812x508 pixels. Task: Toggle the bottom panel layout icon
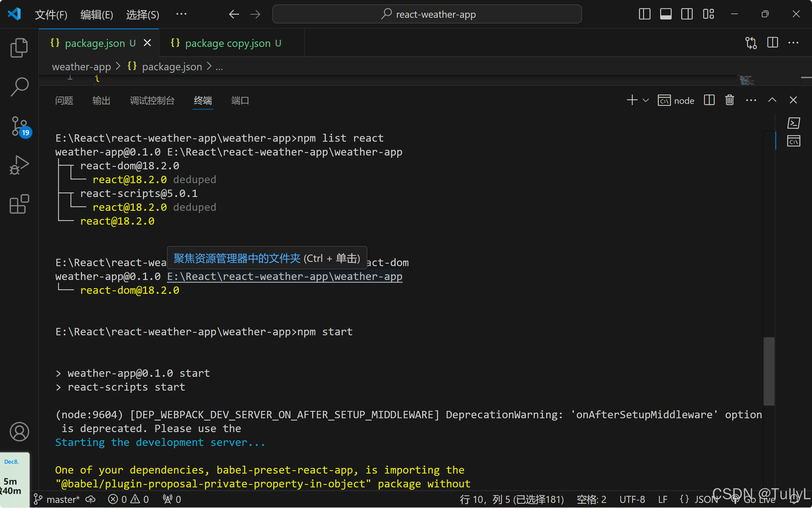(x=666, y=14)
